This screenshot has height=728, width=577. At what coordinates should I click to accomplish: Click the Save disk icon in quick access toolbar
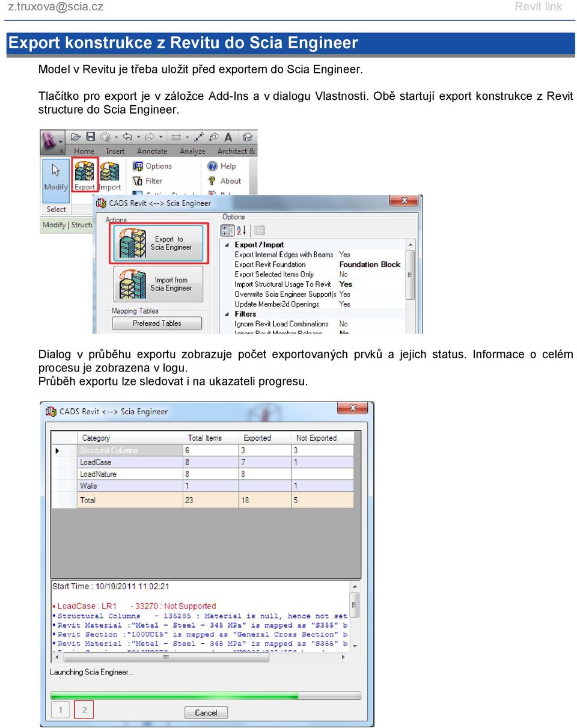click(91, 137)
